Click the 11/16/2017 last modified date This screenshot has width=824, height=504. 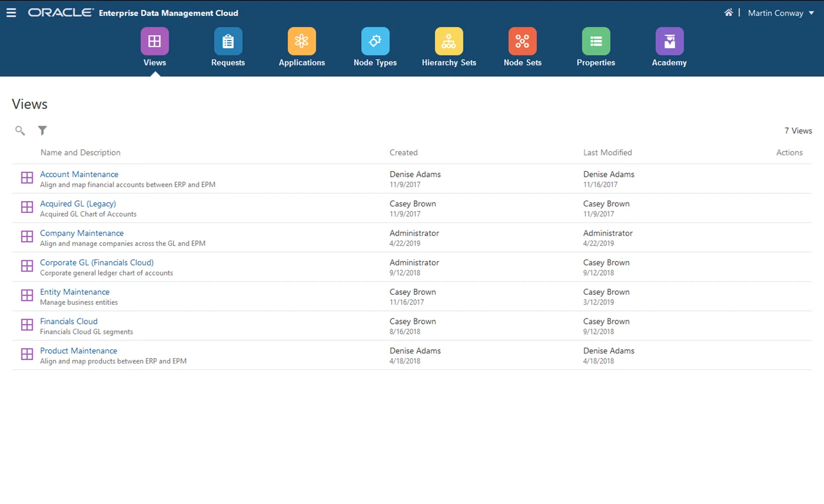[x=600, y=185]
